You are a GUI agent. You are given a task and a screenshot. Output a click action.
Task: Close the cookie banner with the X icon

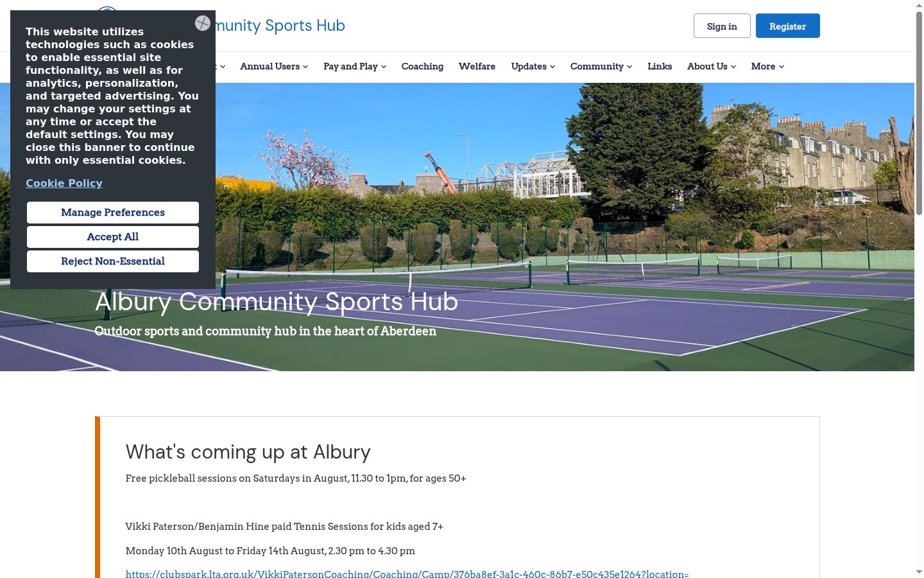tap(203, 23)
